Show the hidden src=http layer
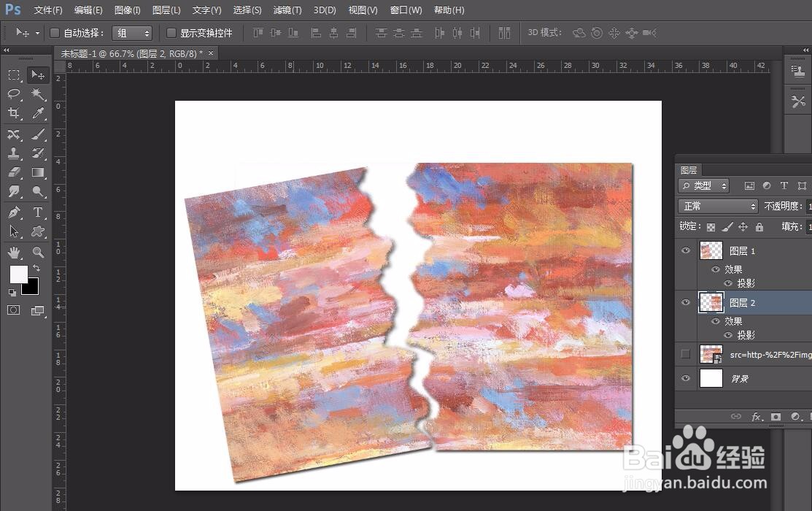Viewport: 812px width, 511px height. coord(686,355)
